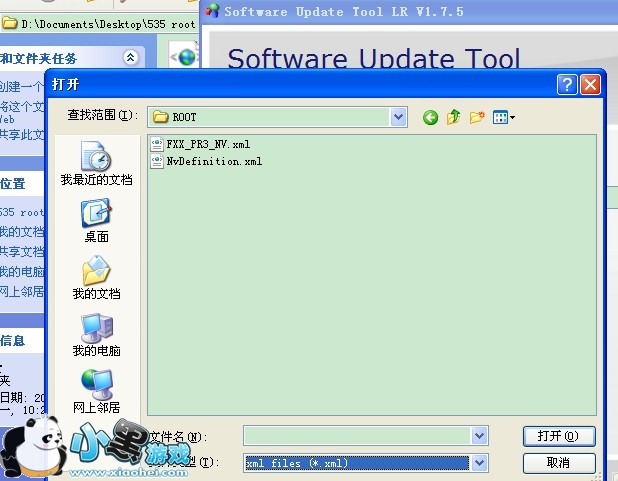The width and height of the screenshot is (618, 481).
Task: Open the view menu icon
Action: pyautogui.click(x=504, y=117)
